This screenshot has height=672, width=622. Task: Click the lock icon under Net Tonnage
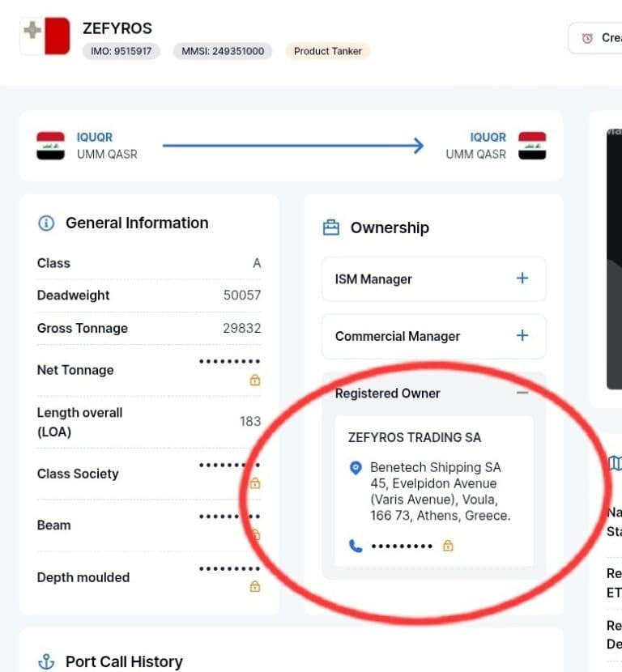(255, 380)
